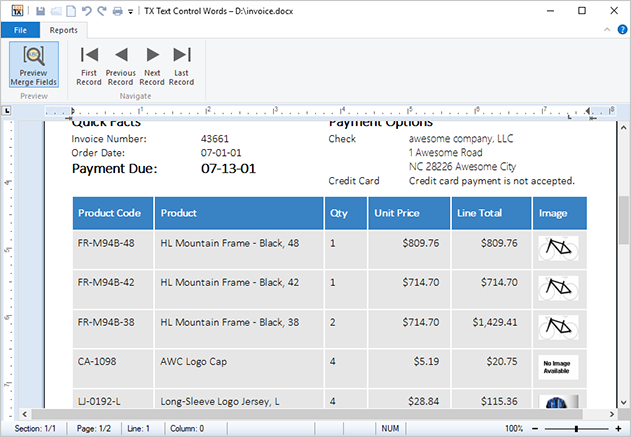The width and height of the screenshot is (631, 437).
Task: Click the No Image Available thumbnail
Action: click(x=559, y=367)
